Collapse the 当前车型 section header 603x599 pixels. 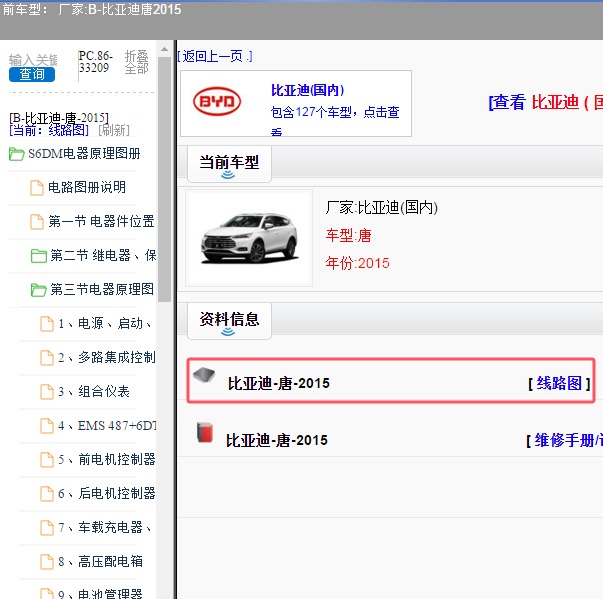[229, 162]
